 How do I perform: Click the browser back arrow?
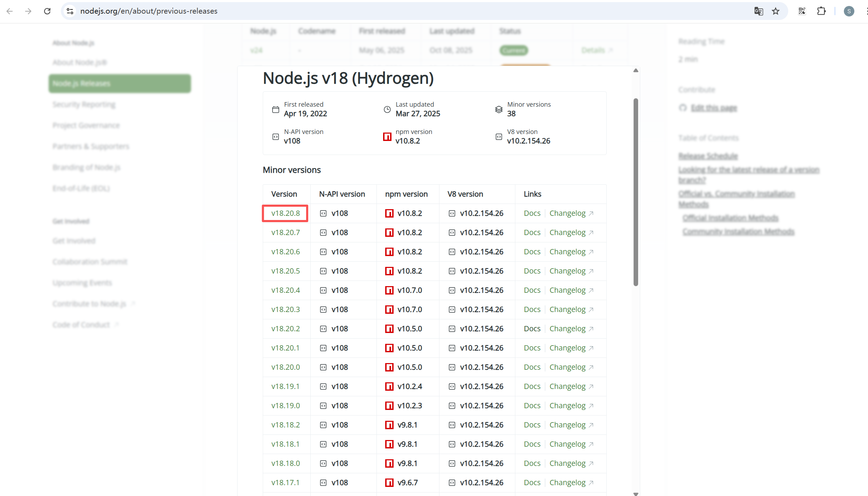point(10,11)
